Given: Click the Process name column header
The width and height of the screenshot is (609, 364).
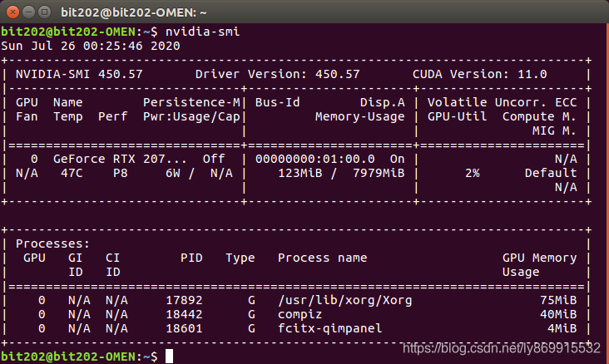Looking at the screenshot, I should point(322,258).
